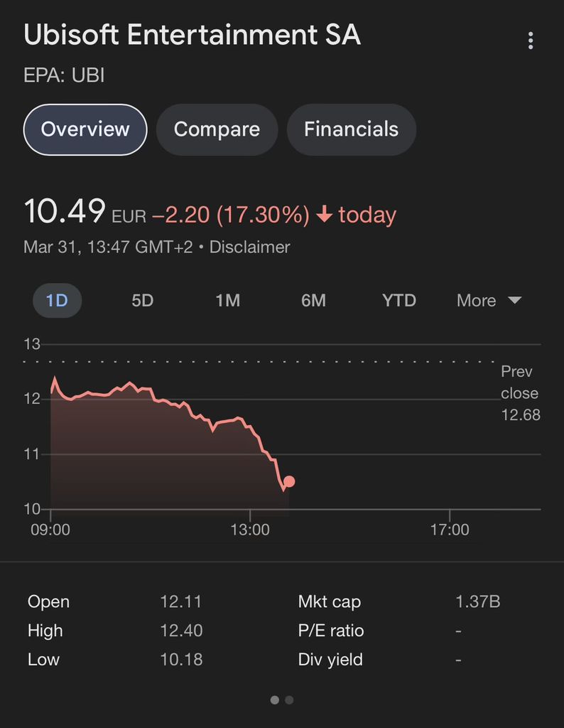Screen dimensions: 564x728
Task: Click the dropdown arrow next to More
Action: click(x=515, y=300)
